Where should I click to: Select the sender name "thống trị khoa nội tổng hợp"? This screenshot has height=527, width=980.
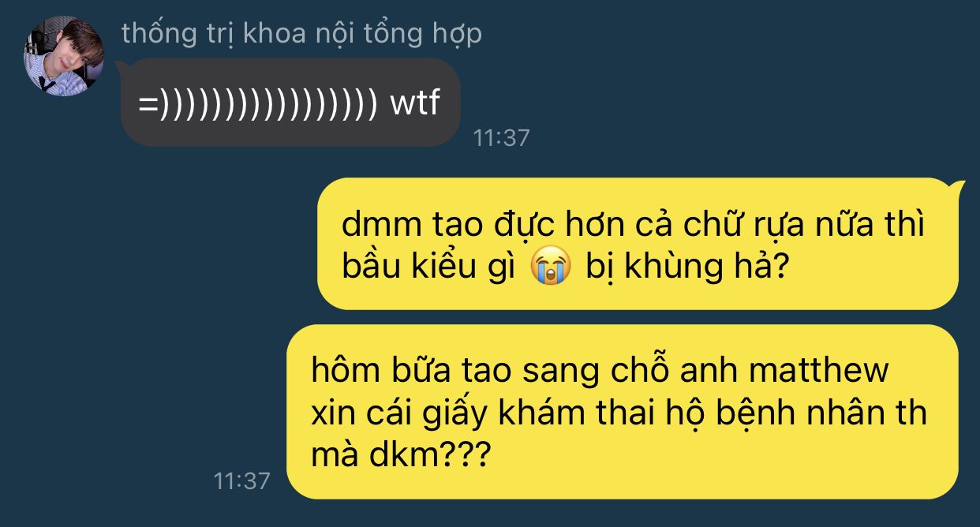point(301,36)
